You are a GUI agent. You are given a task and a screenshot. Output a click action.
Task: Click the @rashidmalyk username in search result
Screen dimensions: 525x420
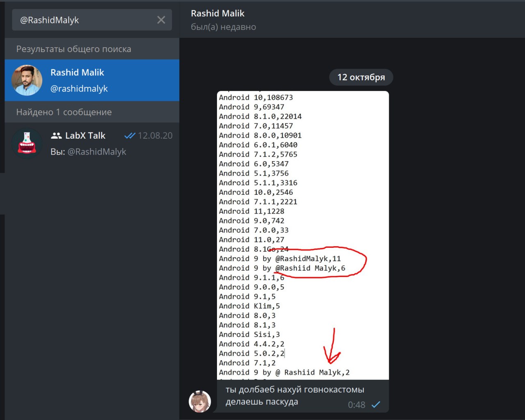[79, 89]
